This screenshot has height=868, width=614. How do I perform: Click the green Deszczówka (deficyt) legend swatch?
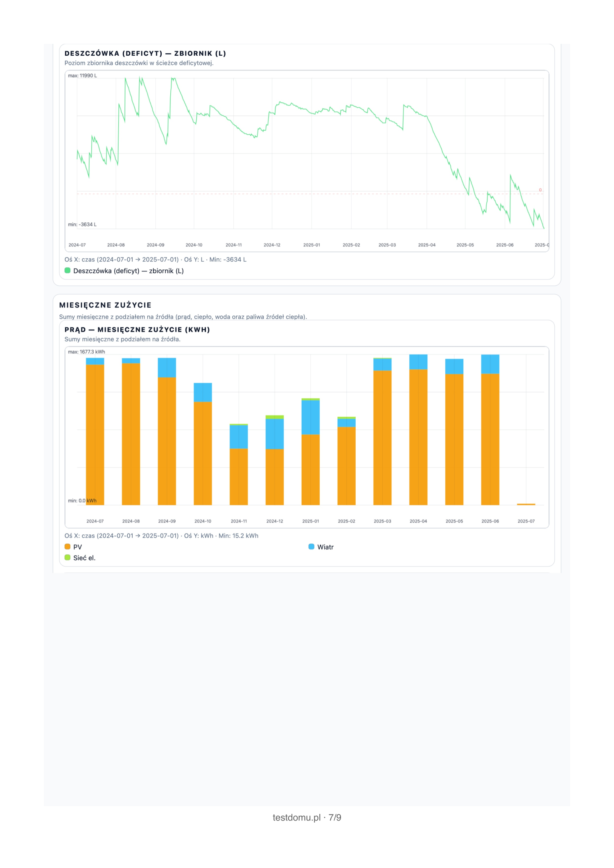(x=68, y=271)
